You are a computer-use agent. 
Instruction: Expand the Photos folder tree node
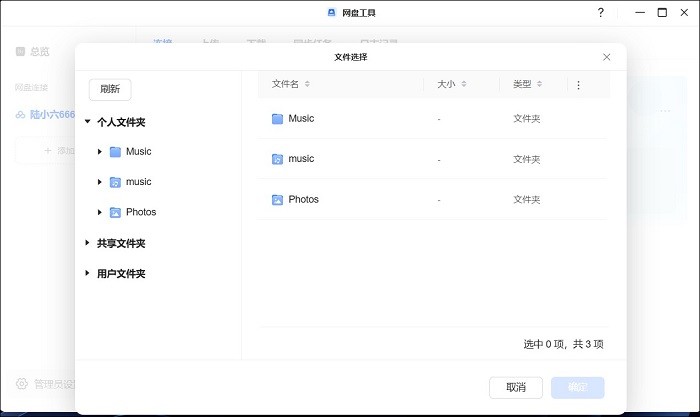(x=99, y=212)
